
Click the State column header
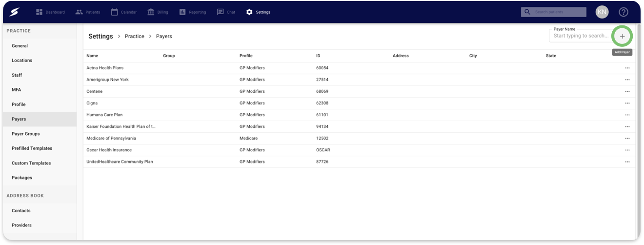click(551, 56)
